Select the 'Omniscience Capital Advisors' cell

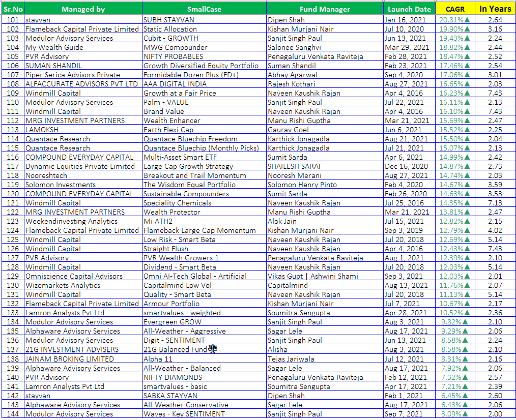click(x=83, y=276)
